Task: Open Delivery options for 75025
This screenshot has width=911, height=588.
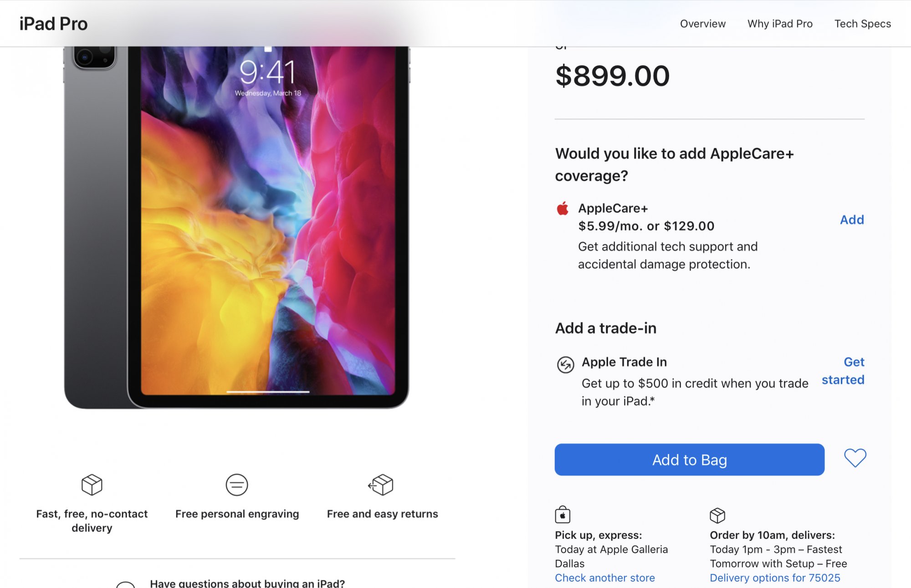Action: (774, 578)
